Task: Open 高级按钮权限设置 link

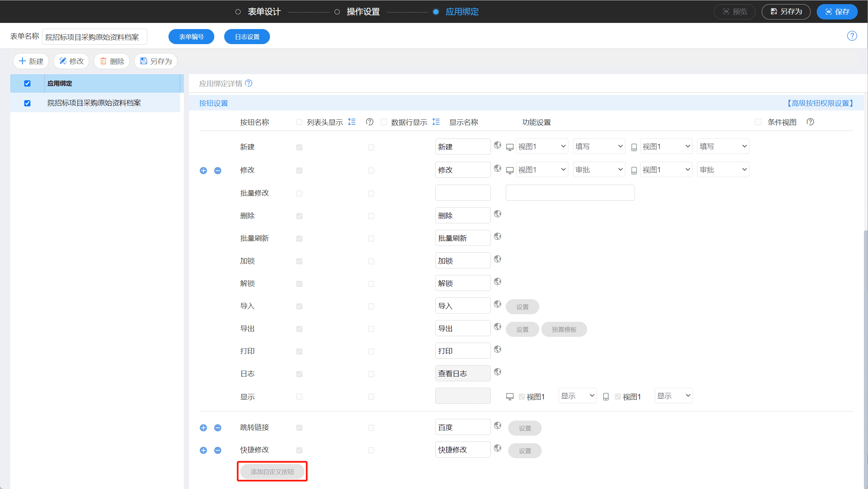Action: [820, 103]
